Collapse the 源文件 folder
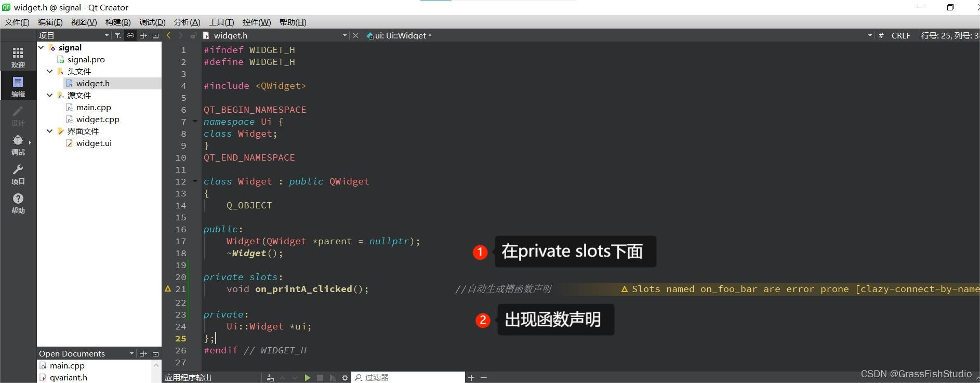 click(x=50, y=95)
